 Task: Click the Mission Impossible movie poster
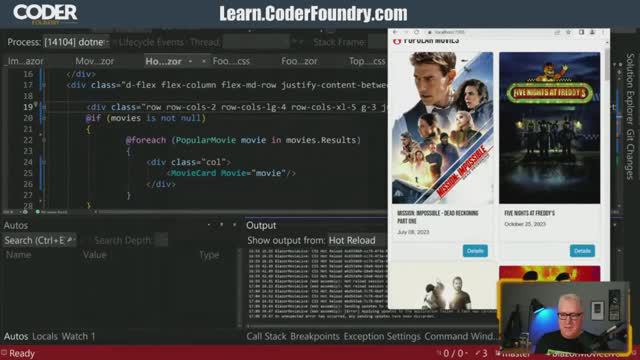pyautogui.click(x=442, y=128)
